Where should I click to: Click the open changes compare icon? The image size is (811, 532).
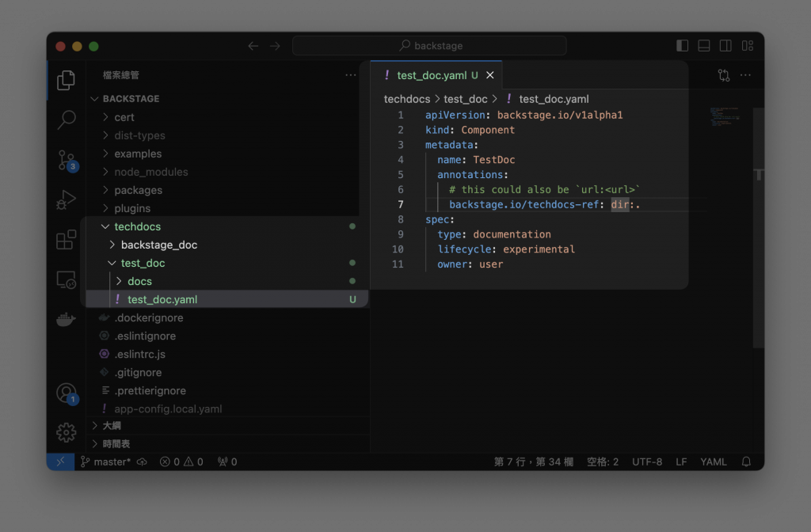[724, 75]
